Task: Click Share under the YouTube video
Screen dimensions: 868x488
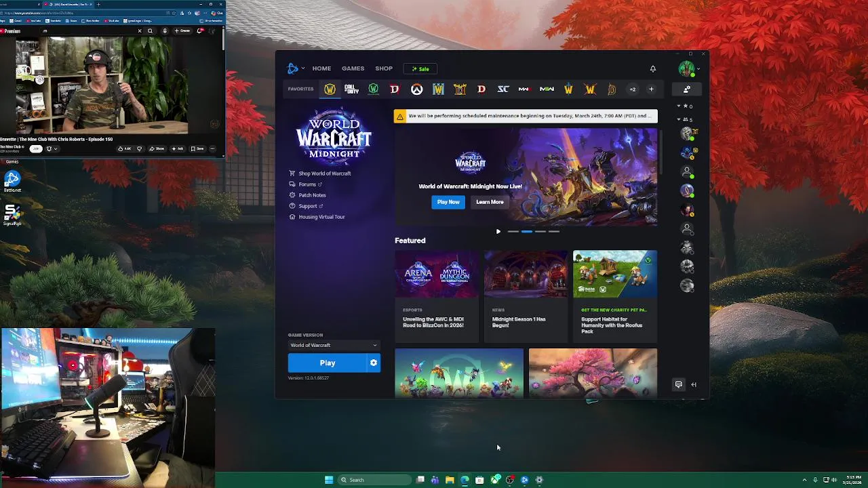Action: [157, 148]
